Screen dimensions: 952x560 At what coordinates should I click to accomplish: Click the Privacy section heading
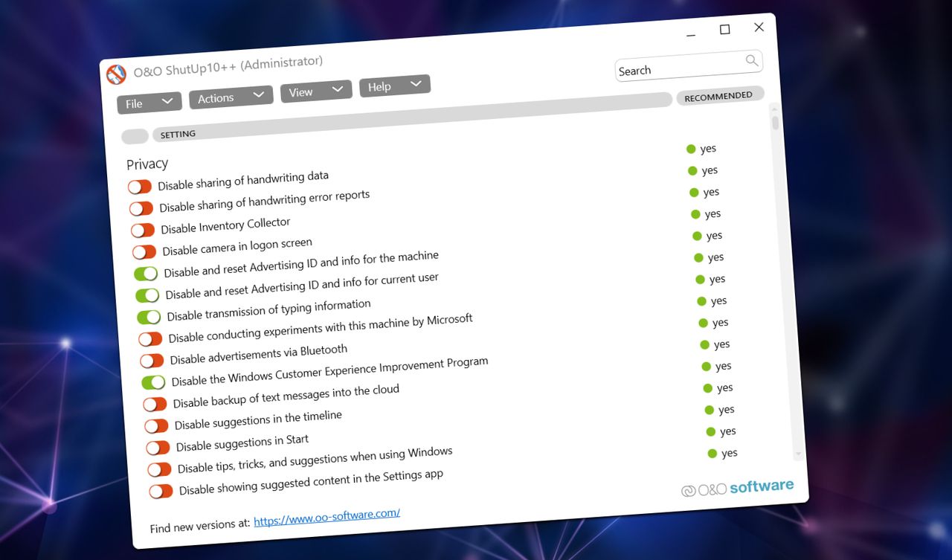click(x=147, y=164)
